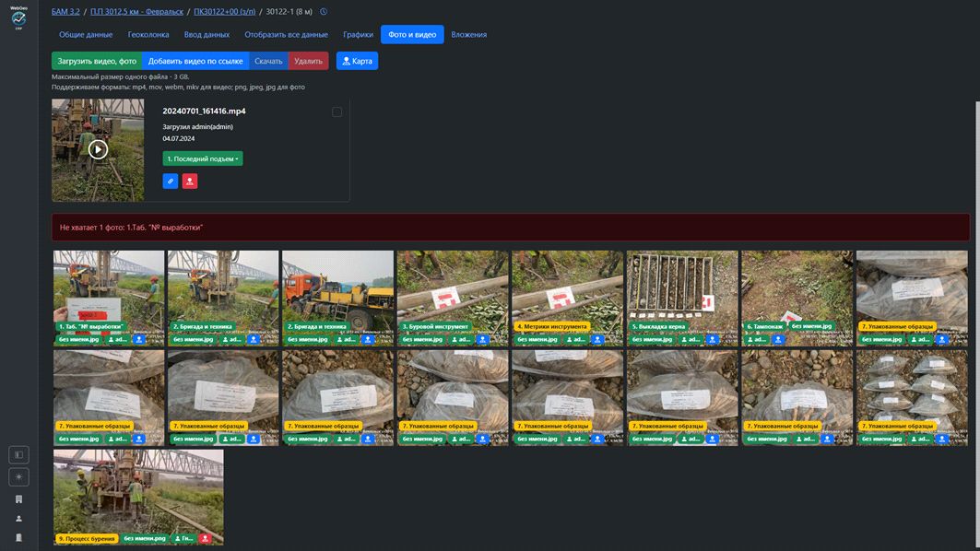Click red user icon on video card
980x551 pixels.
coord(189,182)
